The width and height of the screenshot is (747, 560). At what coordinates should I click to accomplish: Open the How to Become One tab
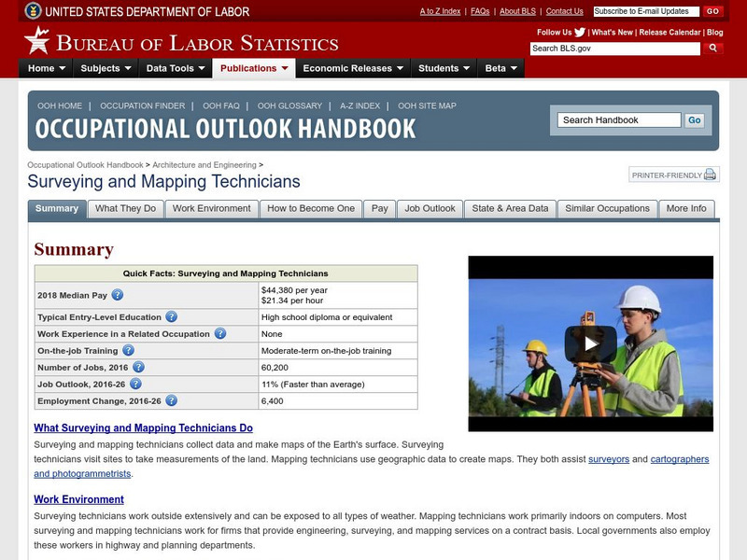point(311,208)
